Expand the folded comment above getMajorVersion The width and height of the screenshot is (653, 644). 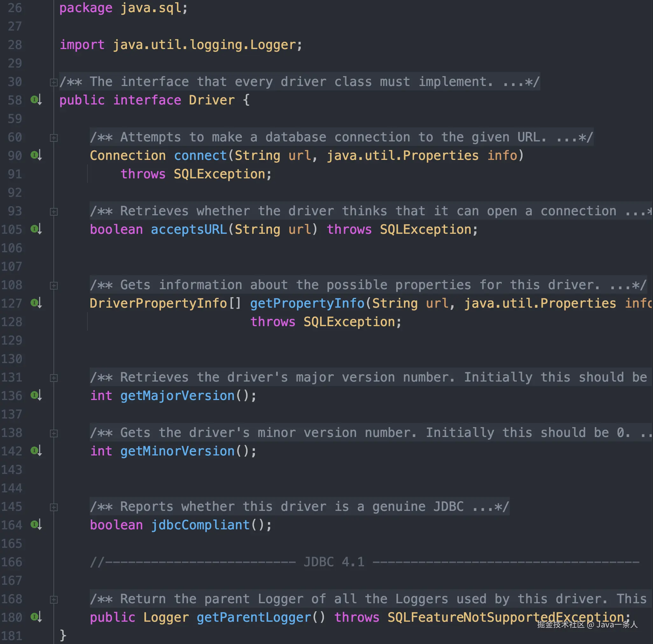(53, 377)
